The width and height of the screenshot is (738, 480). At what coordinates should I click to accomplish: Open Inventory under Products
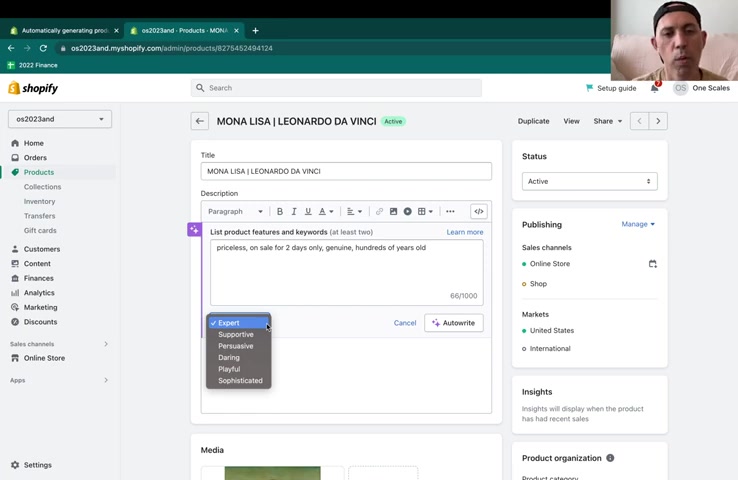coord(40,201)
